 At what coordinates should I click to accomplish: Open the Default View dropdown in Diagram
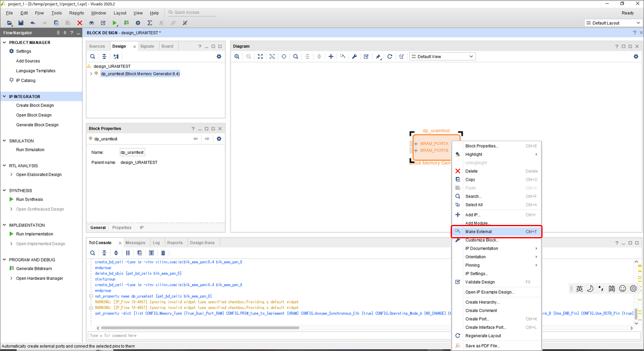point(442,57)
